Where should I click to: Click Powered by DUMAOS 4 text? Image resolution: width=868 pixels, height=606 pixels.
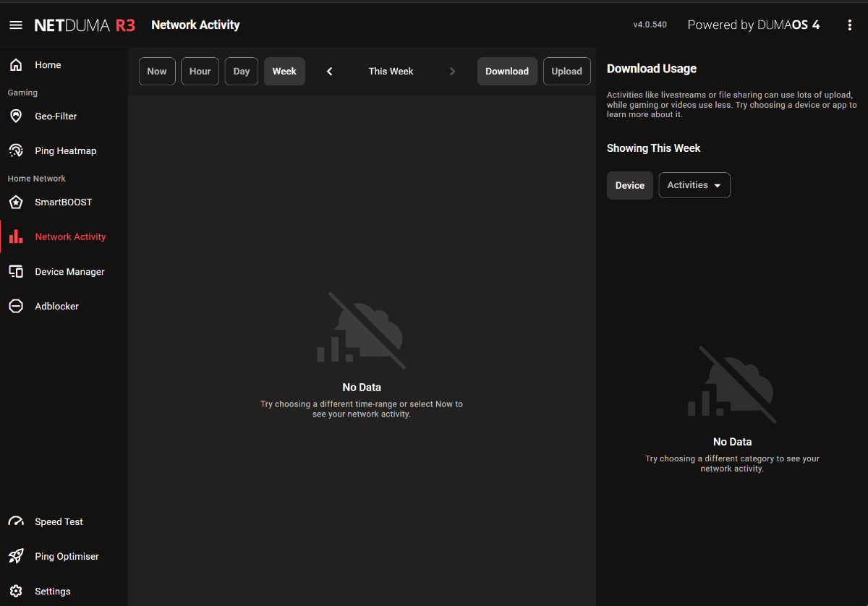[x=754, y=25]
